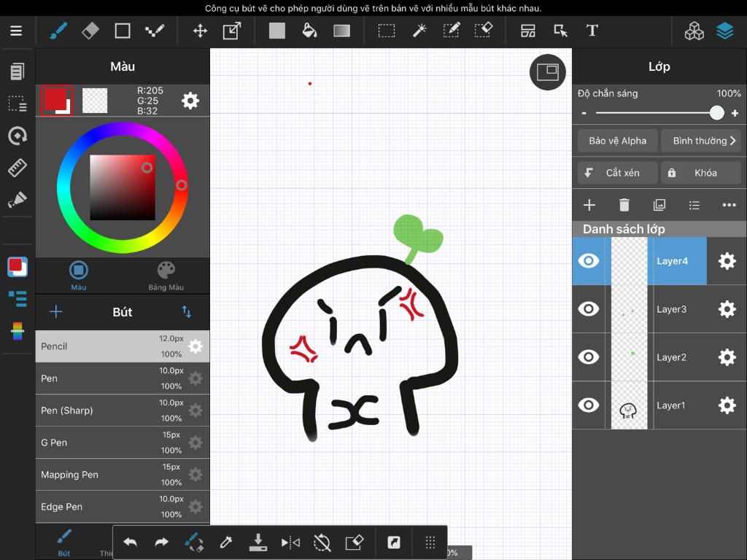Viewport: 747px width, 560px height.
Task: Increase opacity with the plus button
Action: tap(735, 113)
